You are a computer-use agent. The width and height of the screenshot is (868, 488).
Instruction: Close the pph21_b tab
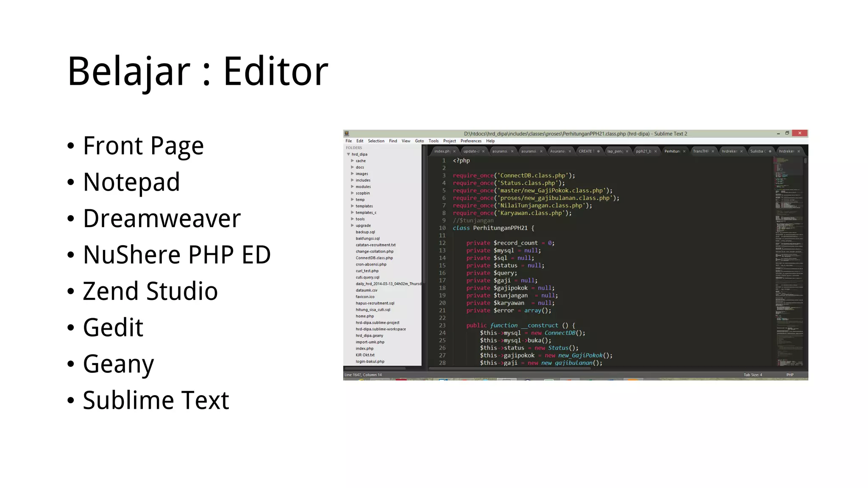656,151
